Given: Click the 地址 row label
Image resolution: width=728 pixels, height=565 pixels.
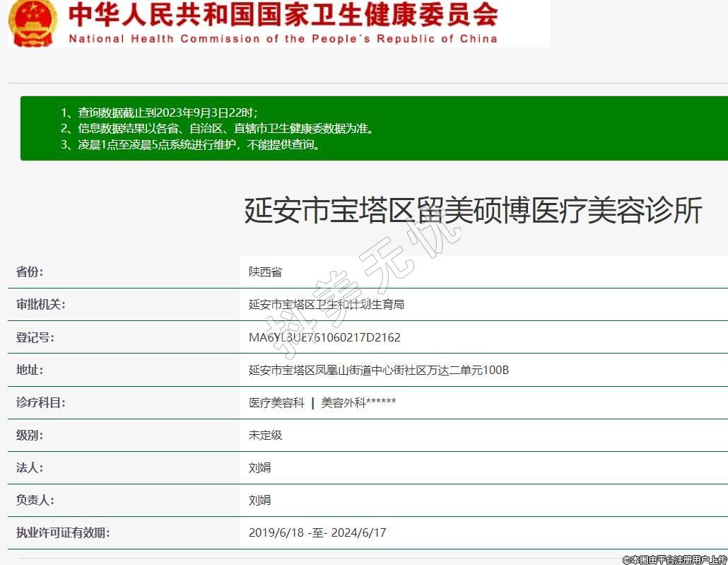Looking at the screenshot, I should pos(30,370).
